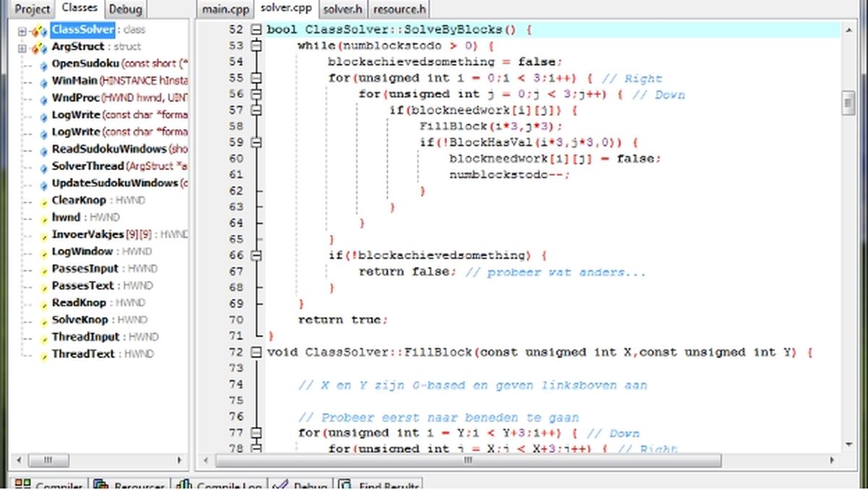Image resolution: width=868 pixels, height=490 pixels.
Task: Click the struct icon beside ArgStruct
Action: coord(38,46)
